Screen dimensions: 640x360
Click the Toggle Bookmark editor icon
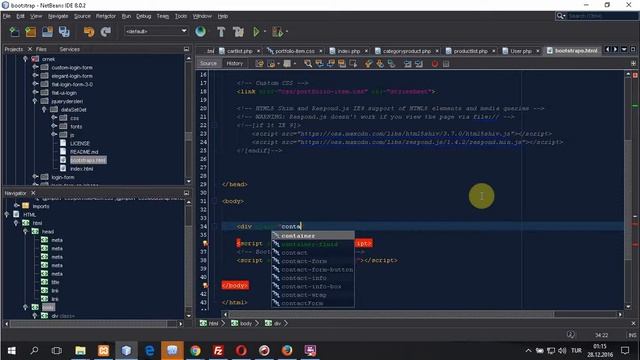(x=391, y=64)
